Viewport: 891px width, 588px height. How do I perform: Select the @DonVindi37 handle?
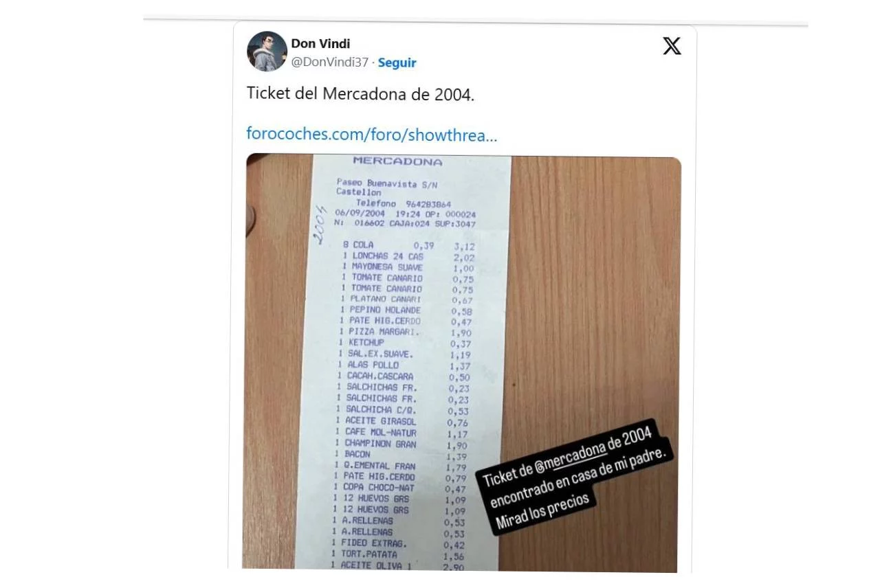329,63
